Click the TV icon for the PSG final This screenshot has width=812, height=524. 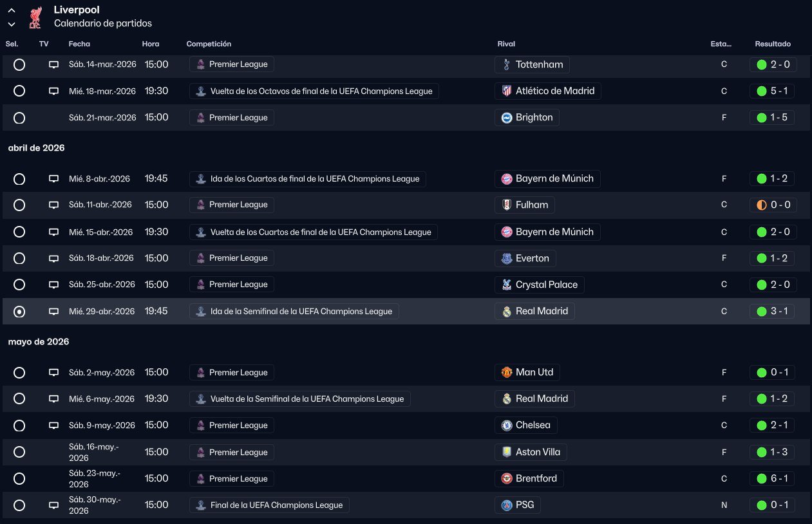[54, 505]
